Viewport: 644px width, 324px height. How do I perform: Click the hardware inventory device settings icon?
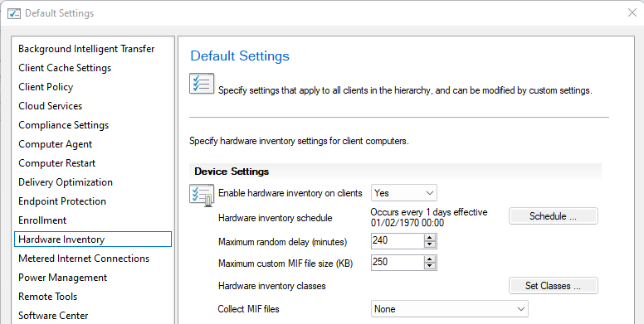click(x=202, y=196)
